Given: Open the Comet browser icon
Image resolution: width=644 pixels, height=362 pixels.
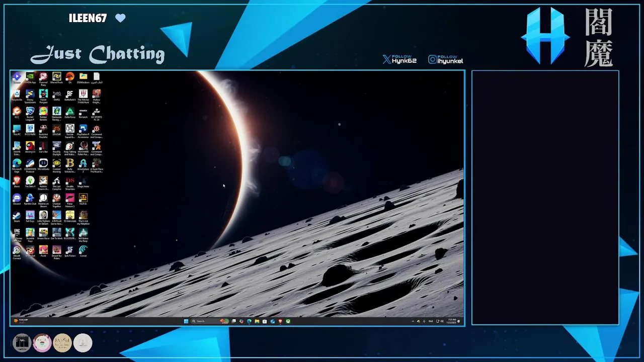Looking at the screenshot, I should 83,252.
